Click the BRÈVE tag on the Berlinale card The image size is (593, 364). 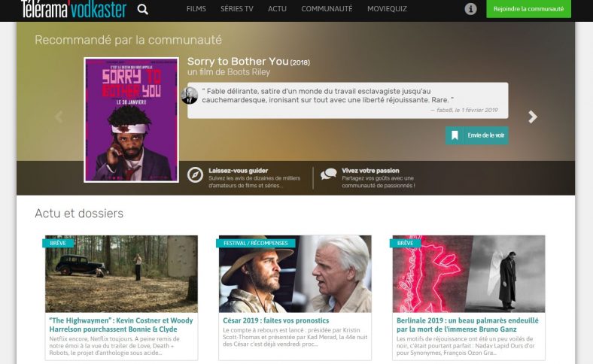coord(405,243)
